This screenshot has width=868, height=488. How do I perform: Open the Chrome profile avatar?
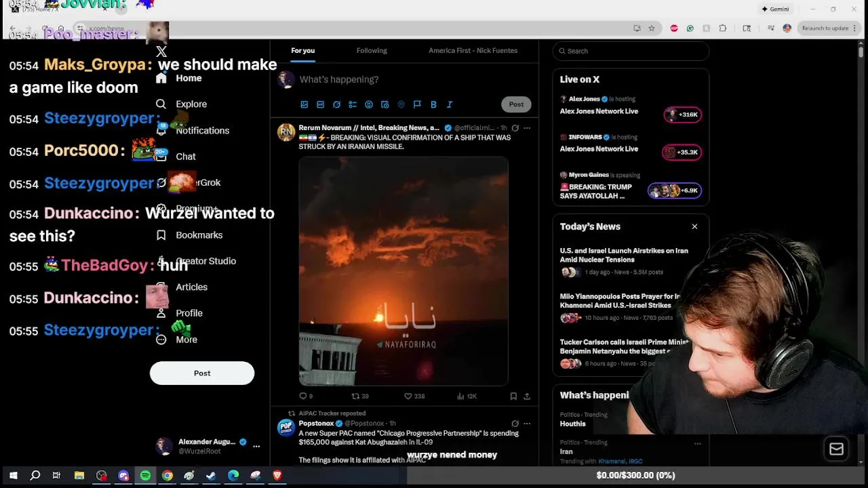pyautogui.click(x=787, y=28)
